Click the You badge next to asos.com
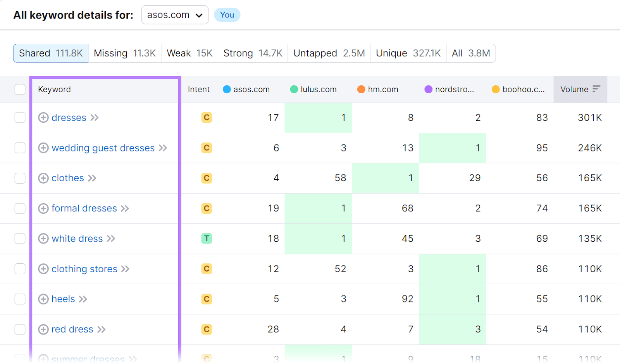 click(227, 15)
